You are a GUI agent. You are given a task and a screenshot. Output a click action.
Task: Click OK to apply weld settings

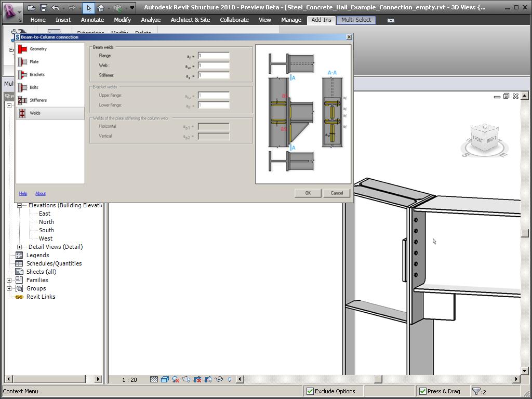[308, 193]
